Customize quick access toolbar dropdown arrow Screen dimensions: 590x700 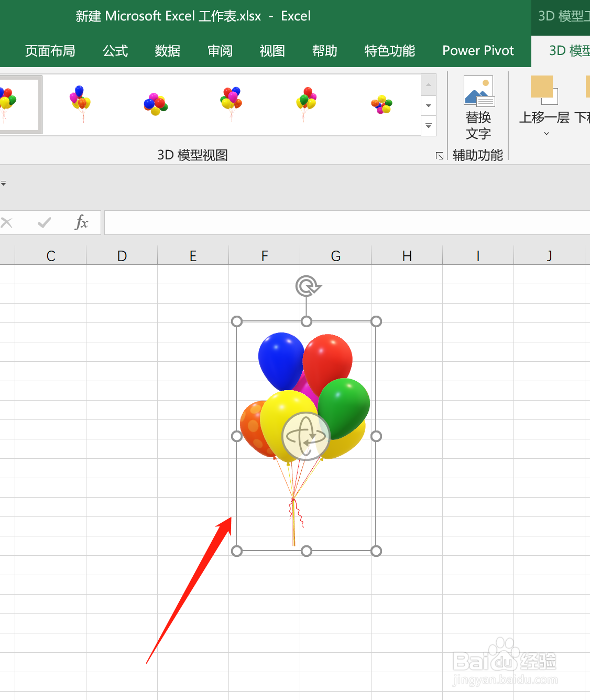[4, 184]
